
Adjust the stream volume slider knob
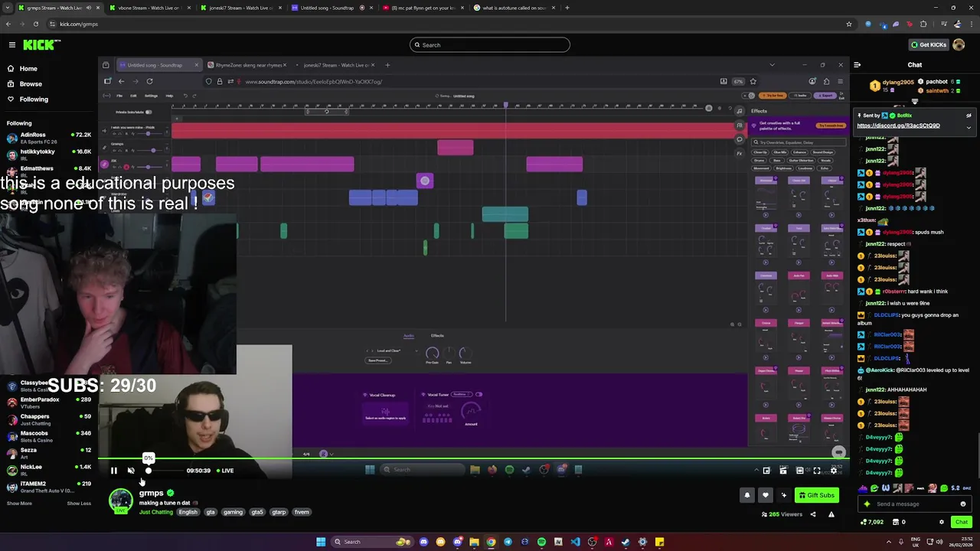tap(149, 471)
